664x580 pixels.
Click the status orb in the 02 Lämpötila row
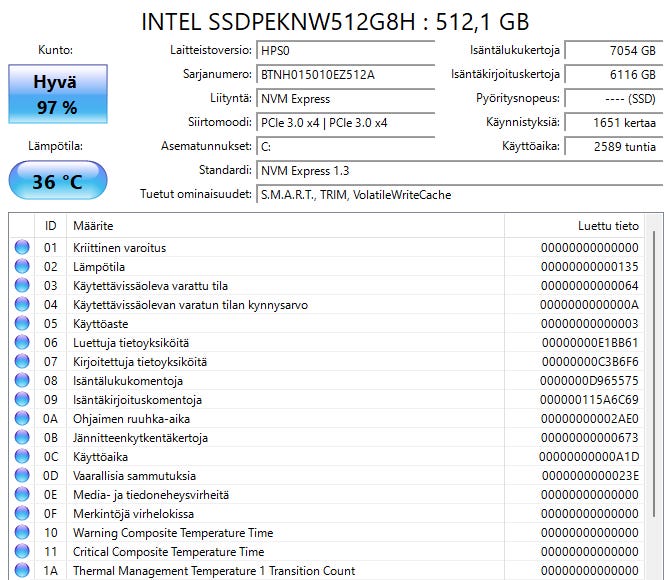coord(22,266)
